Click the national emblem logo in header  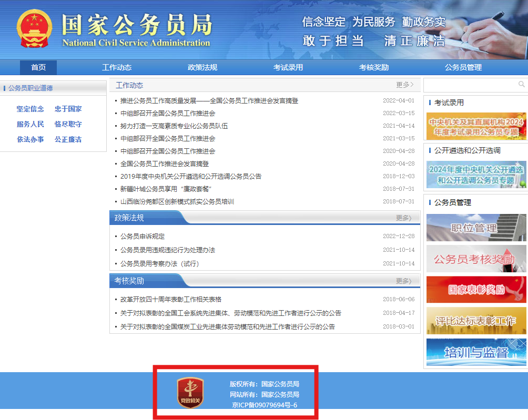34,28
